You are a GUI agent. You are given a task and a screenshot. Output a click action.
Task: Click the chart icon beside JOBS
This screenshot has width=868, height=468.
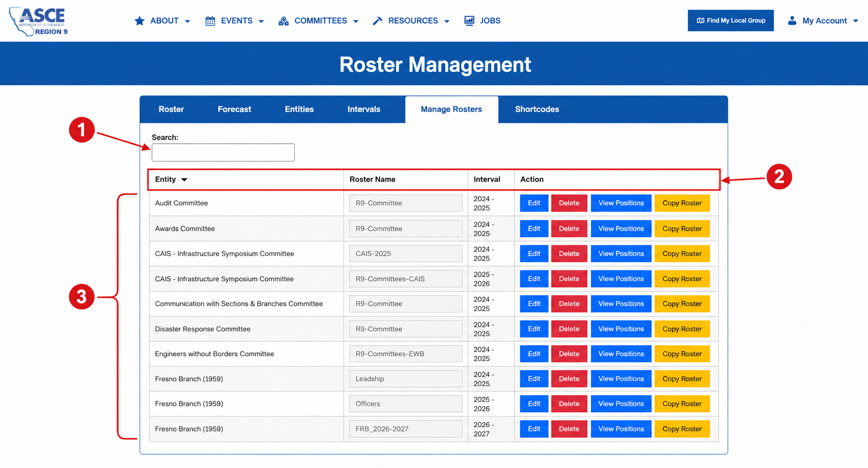[469, 21]
